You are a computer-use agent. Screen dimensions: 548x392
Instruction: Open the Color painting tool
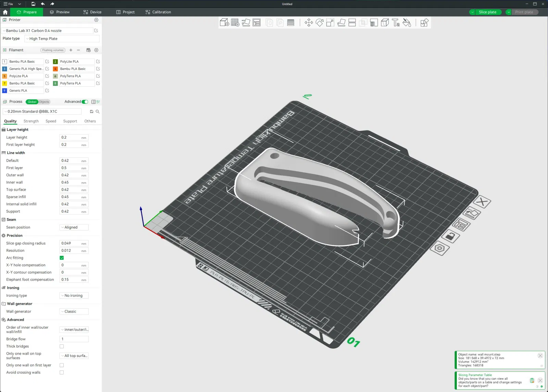point(407,23)
